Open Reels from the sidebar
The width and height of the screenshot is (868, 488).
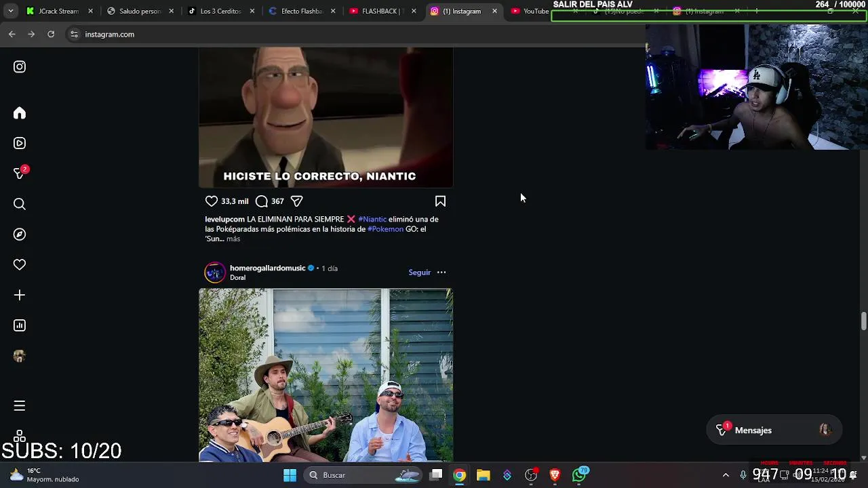click(20, 143)
